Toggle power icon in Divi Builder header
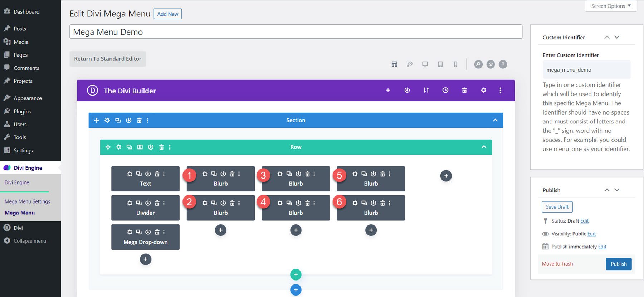This screenshot has width=644, height=297. point(407,90)
